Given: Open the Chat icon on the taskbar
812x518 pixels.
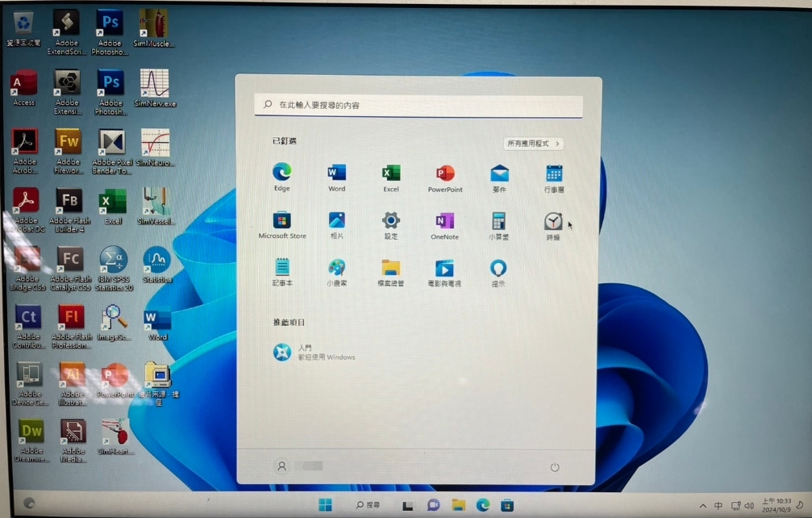Looking at the screenshot, I should [433, 505].
